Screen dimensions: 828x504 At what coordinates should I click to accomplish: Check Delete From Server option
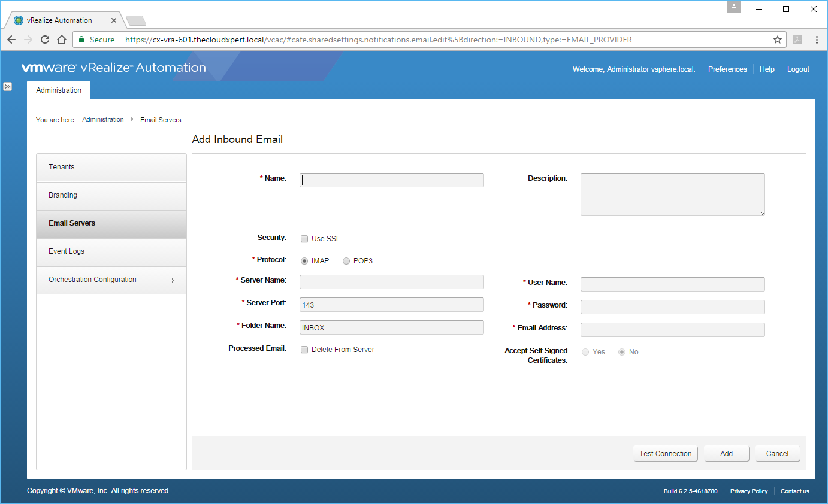tap(304, 350)
